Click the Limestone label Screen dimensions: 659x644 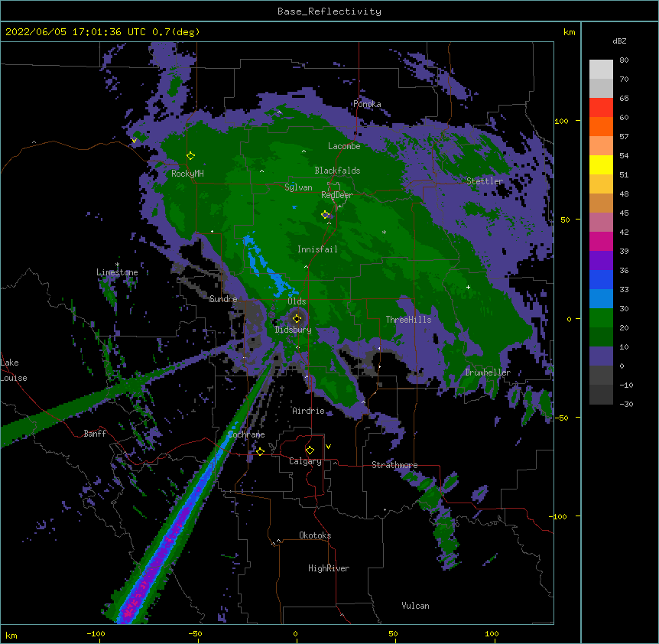point(117,272)
